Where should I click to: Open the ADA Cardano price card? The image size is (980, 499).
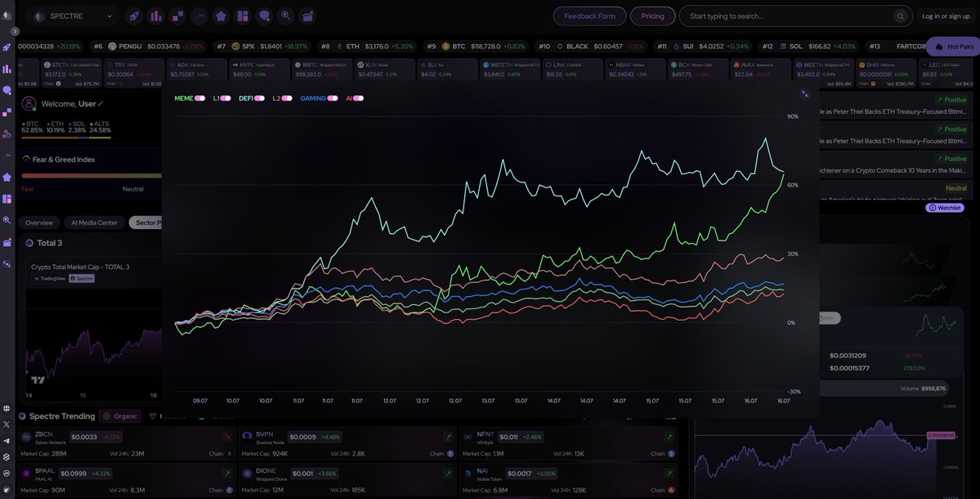click(x=196, y=70)
